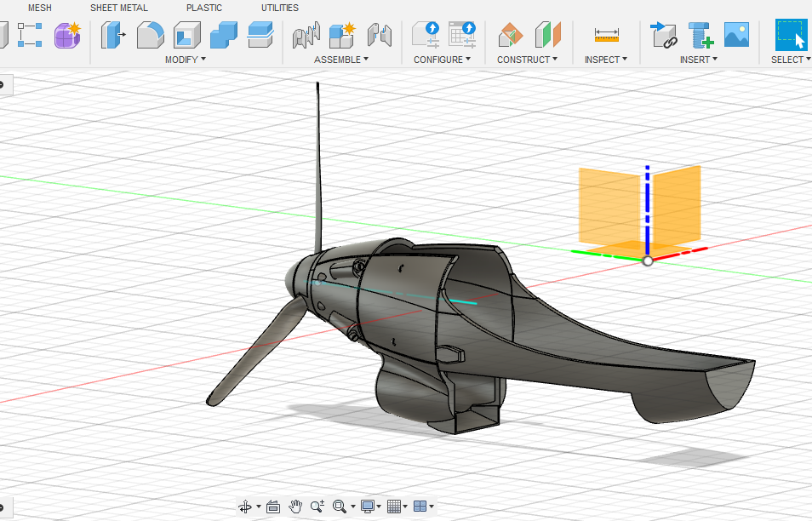Screen dimensions: 812x521
Task: Expand the Display Settings dropdown arrow
Action: pos(379,507)
